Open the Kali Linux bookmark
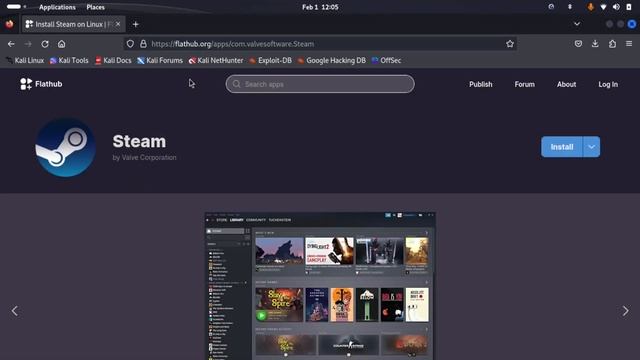This screenshot has height=360, width=640. pos(25,60)
